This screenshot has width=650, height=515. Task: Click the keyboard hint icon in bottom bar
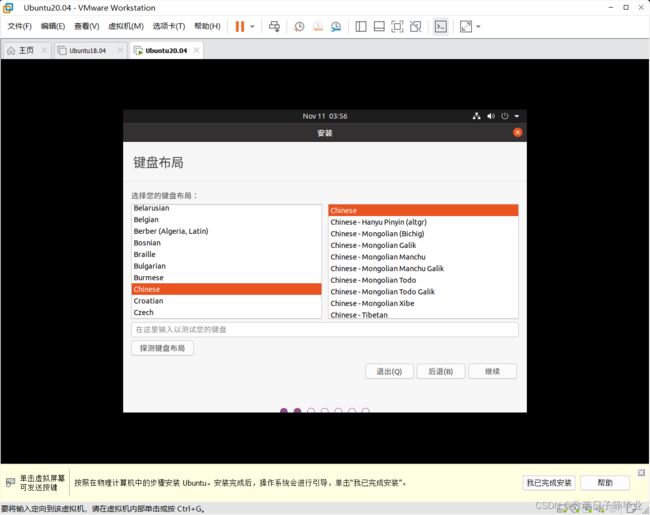(10, 482)
